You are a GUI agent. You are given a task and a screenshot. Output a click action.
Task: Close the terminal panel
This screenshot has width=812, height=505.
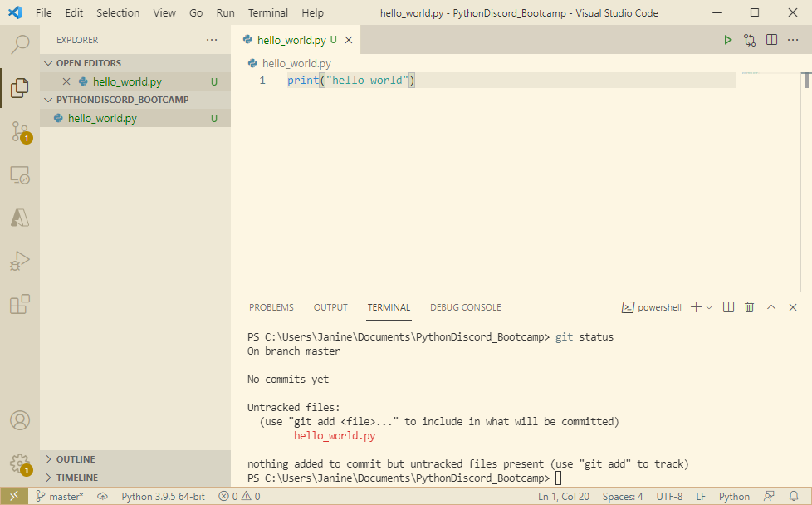(x=793, y=307)
